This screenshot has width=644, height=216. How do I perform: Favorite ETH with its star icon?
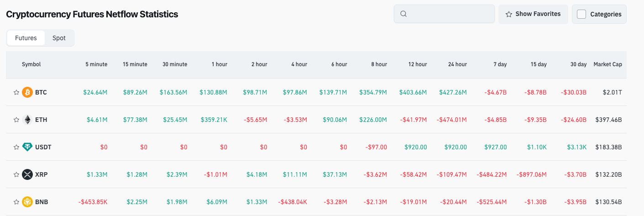(16, 120)
